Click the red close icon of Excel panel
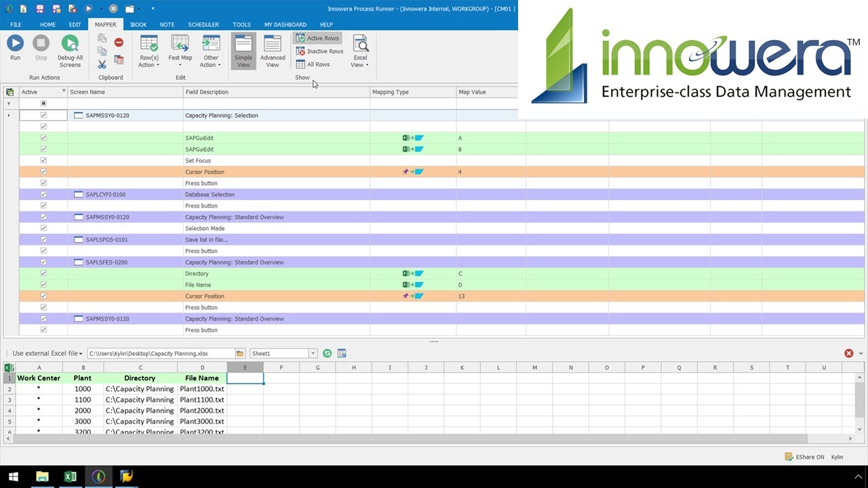Screen dimensions: 868x488 [849, 353]
